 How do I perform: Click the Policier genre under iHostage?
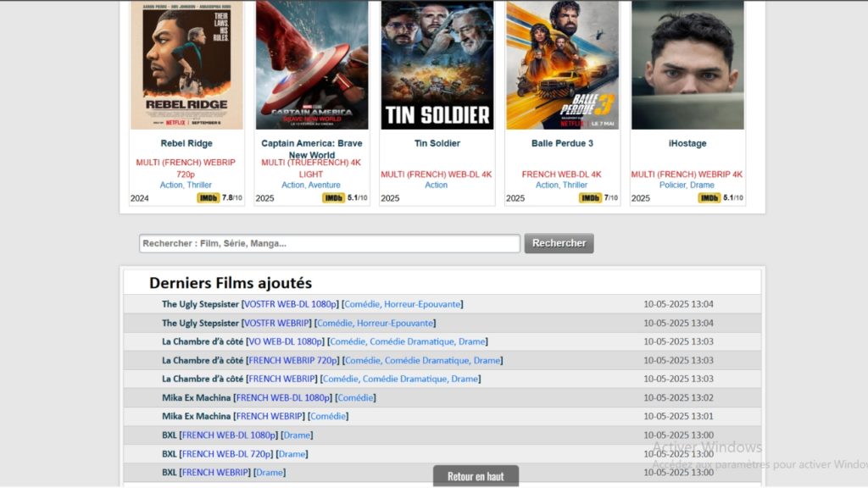pos(673,185)
